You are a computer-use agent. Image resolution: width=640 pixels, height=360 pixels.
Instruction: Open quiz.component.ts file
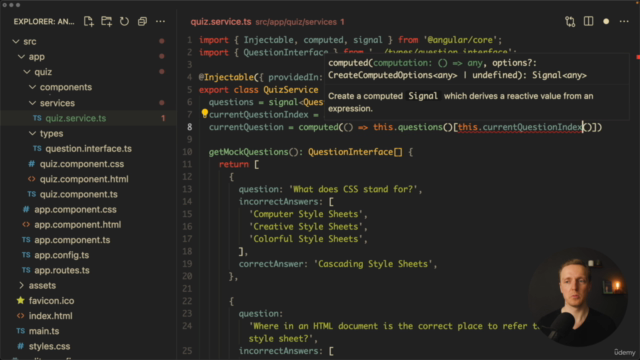tap(78, 194)
